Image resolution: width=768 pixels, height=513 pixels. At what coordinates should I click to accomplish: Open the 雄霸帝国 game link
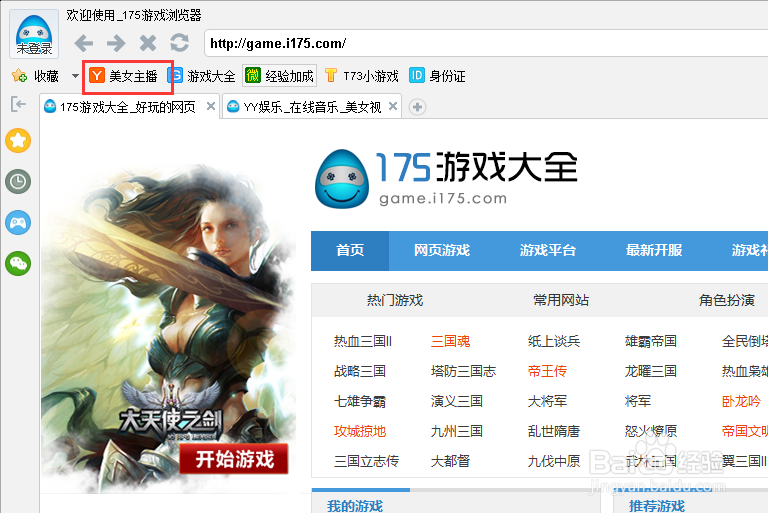(x=651, y=341)
